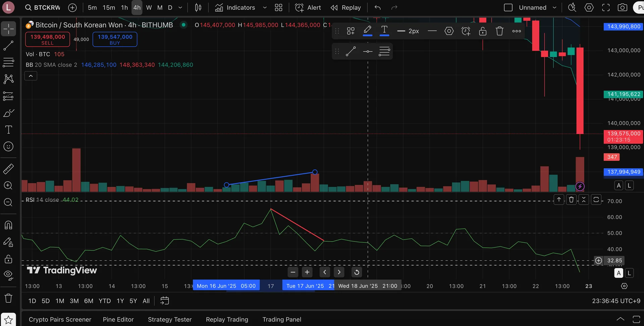
Task: Start Bar Replay mode
Action: click(x=346, y=7)
